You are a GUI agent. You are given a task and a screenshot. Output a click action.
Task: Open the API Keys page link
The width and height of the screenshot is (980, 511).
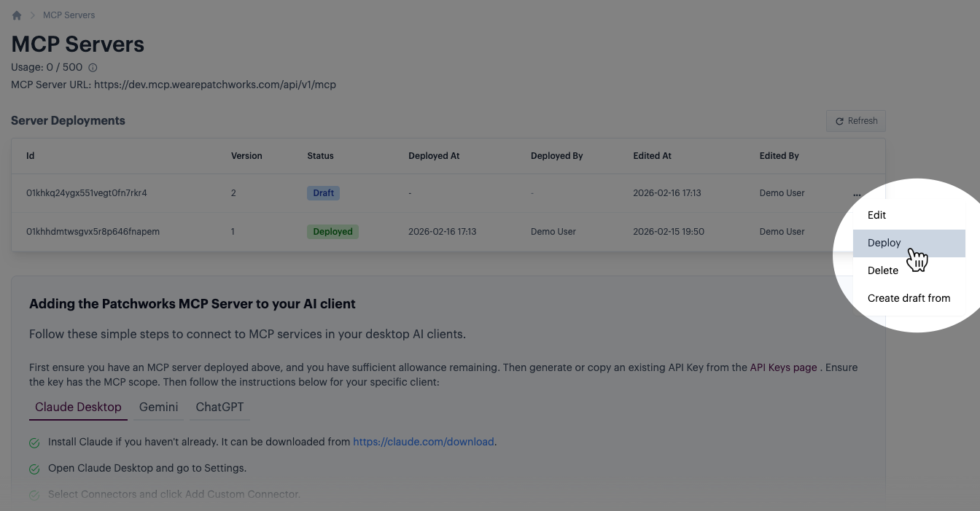[783, 367]
